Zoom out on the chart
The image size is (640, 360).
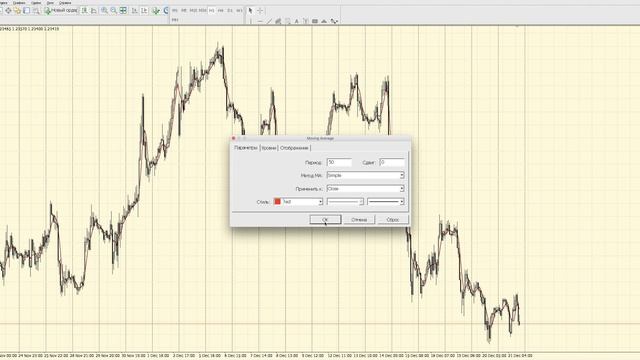click(113, 10)
